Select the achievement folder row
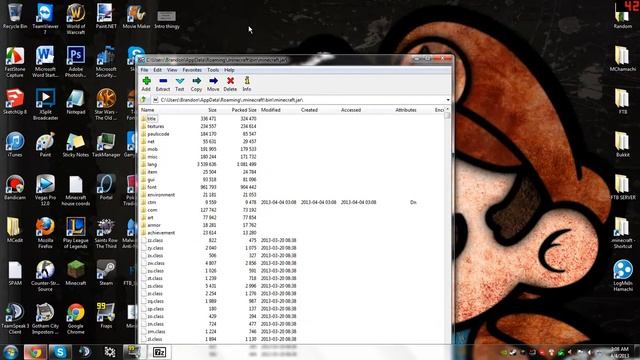 pyautogui.click(x=292, y=233)
